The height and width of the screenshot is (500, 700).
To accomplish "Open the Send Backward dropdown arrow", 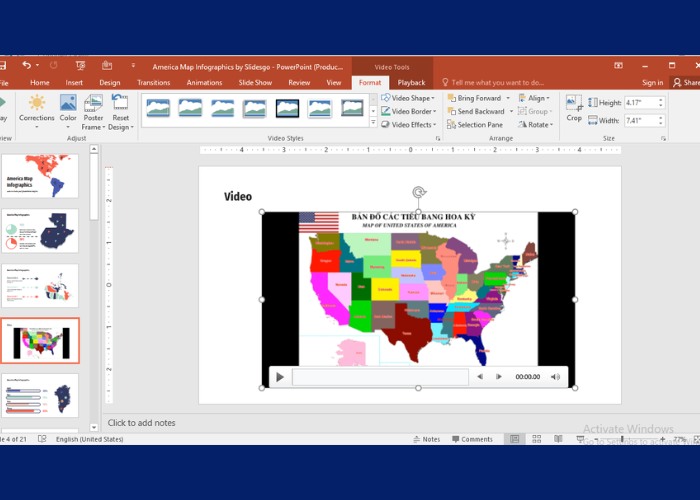I will click(x=511, y=112).
